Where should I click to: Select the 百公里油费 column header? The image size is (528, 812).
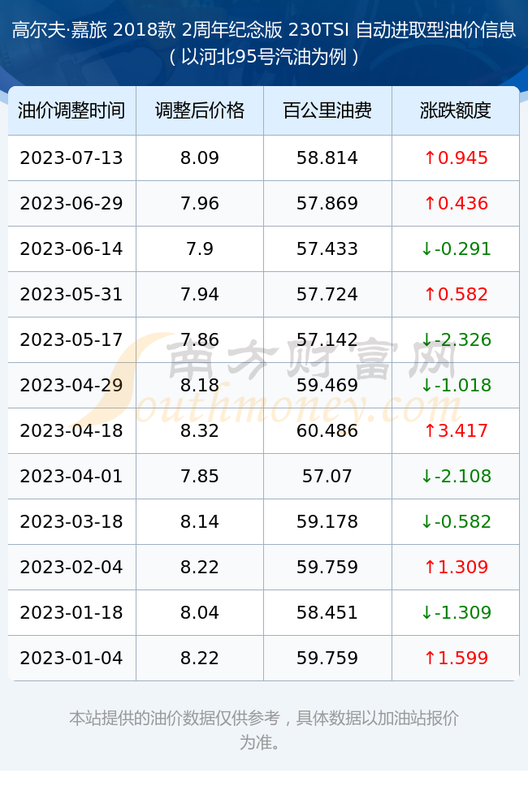pyautogui.click(x=327, y=110)
